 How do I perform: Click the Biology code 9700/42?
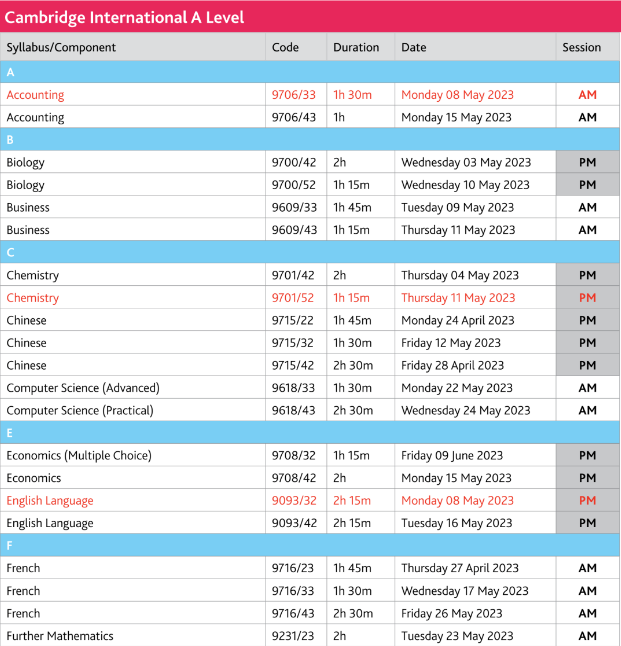click(x=294, y=162)
